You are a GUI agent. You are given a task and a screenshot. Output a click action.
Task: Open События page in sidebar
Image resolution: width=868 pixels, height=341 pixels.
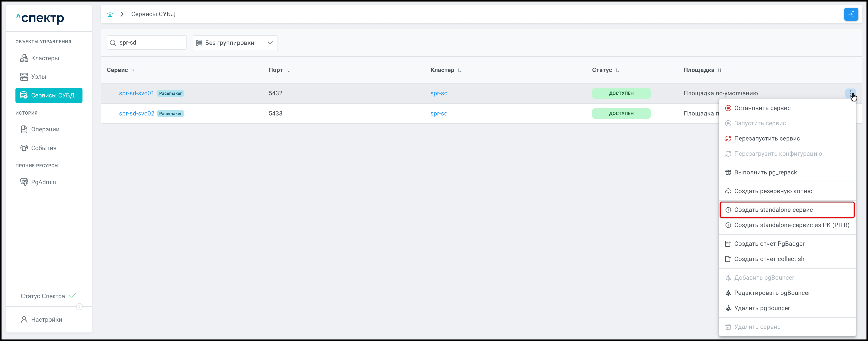[x=44, y=148]
